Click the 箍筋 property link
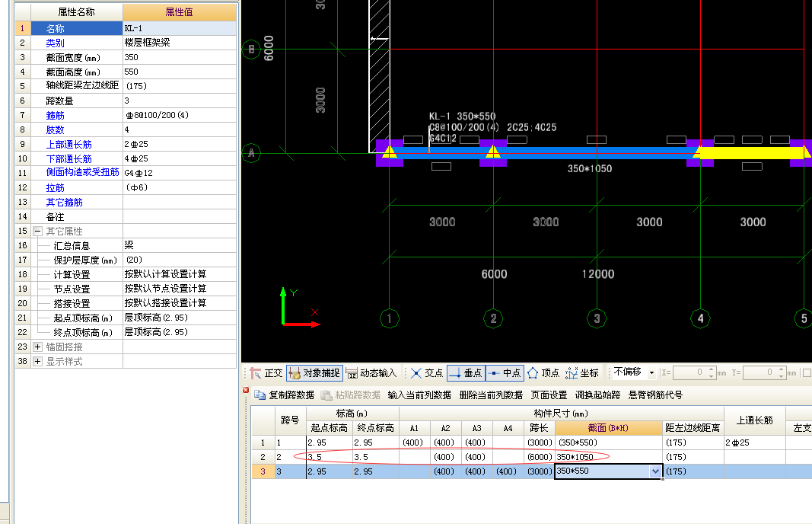The height and width of the screenshot is (524, 812). tap(55, 116)
